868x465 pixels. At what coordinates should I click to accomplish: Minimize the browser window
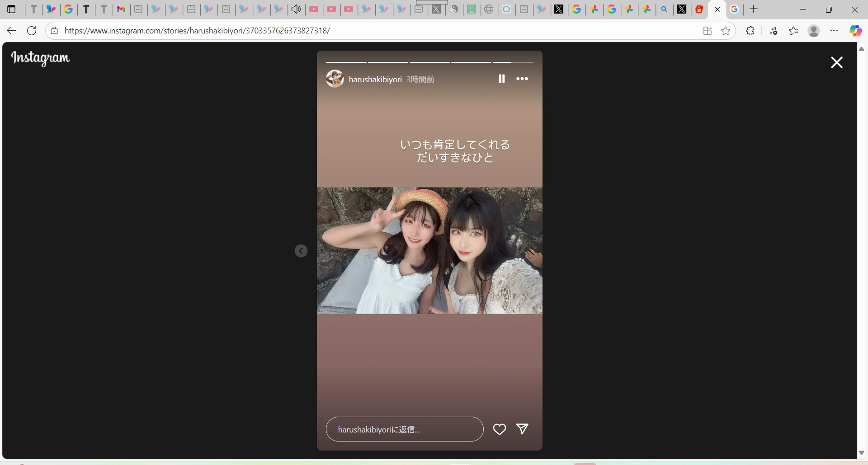pos(803,9)
